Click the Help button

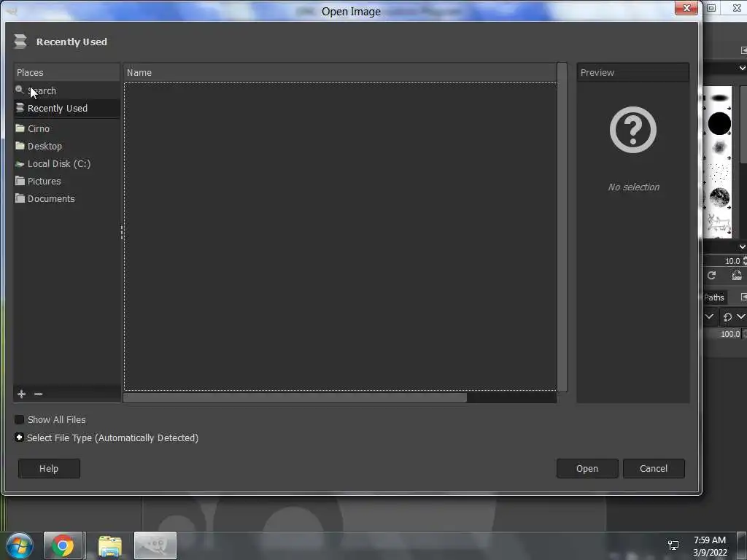49,469
